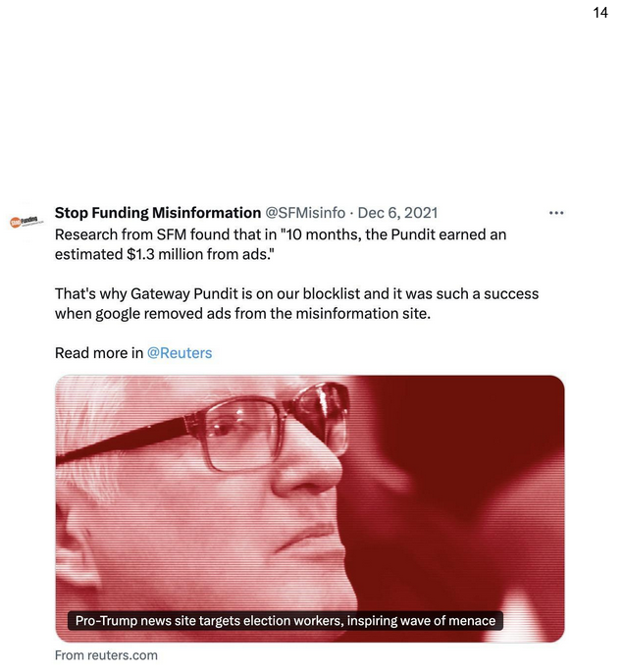Click the eyeglasses lens in the card photo
623x672 pixels.
point(242,433)
